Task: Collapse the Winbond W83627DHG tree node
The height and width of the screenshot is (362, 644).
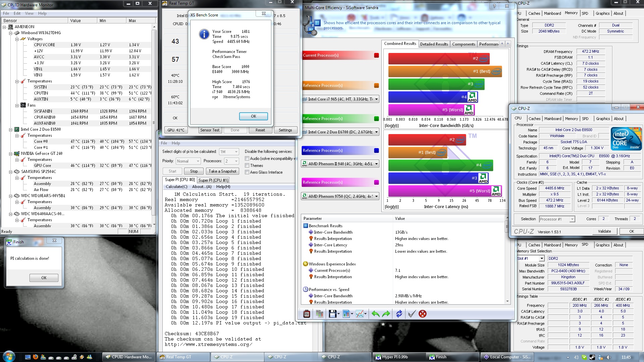Action: [10, 33]
